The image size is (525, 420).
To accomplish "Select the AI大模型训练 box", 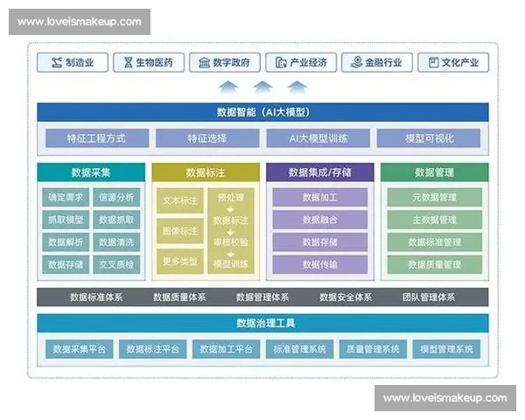I will pyautogui.click(x=318, y=138).
